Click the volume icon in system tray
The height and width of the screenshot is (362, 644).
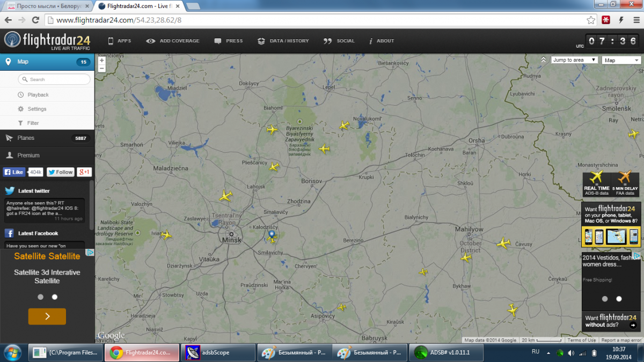pyautogui.click(x=570, y=353)
